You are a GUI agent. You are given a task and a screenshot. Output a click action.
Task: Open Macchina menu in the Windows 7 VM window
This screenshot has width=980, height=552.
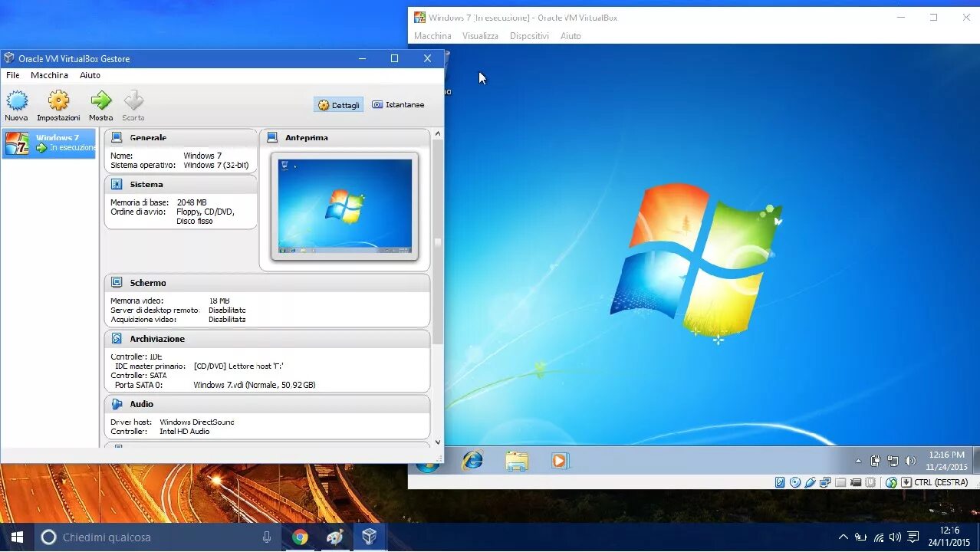(x=432, y=36)
